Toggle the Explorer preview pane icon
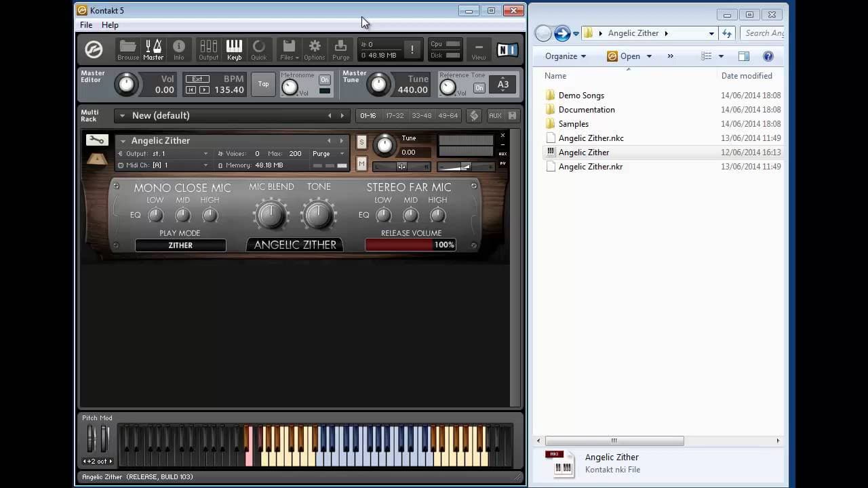 pos(744,56)
